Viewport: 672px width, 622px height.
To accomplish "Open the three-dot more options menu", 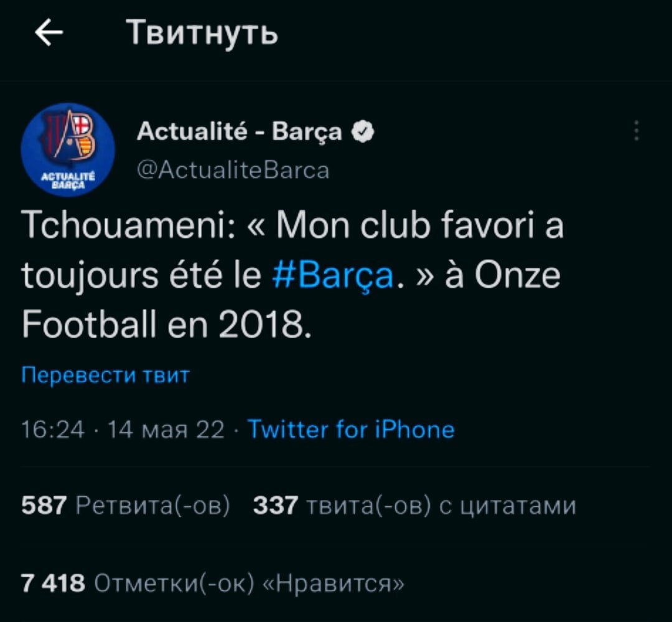I will coord(637,130).
